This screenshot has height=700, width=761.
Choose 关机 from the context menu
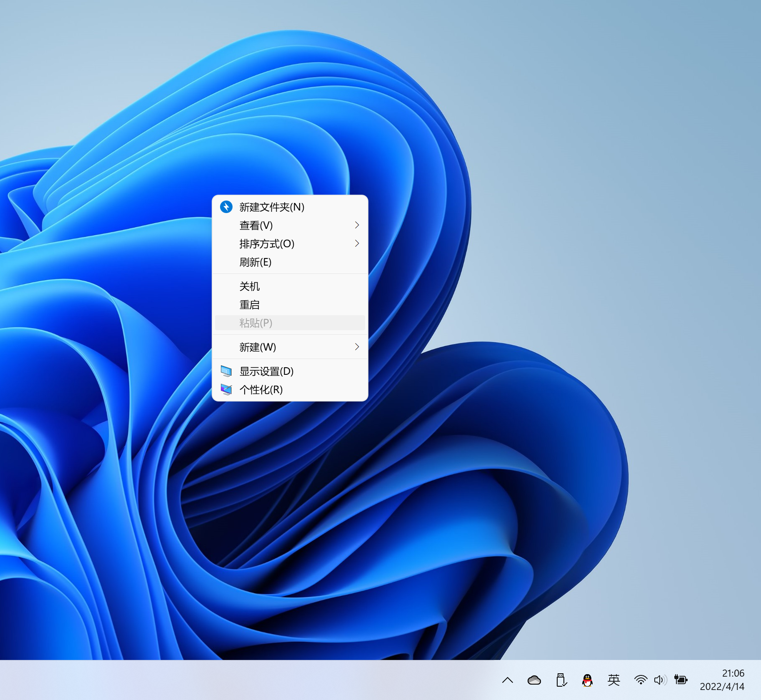pyautogui.click(x=290, y=286)
